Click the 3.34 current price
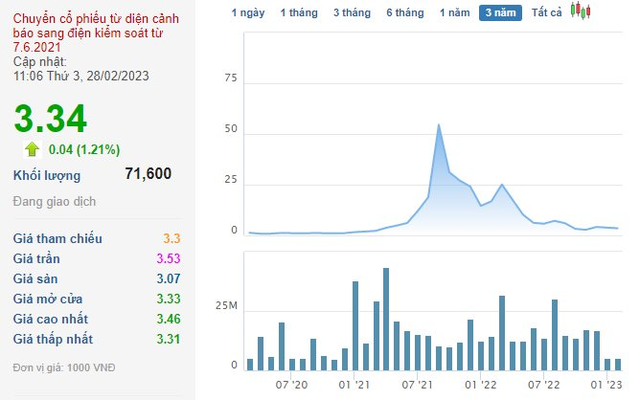The width and height of the screenshot is (640, 400). pos(50,119)
